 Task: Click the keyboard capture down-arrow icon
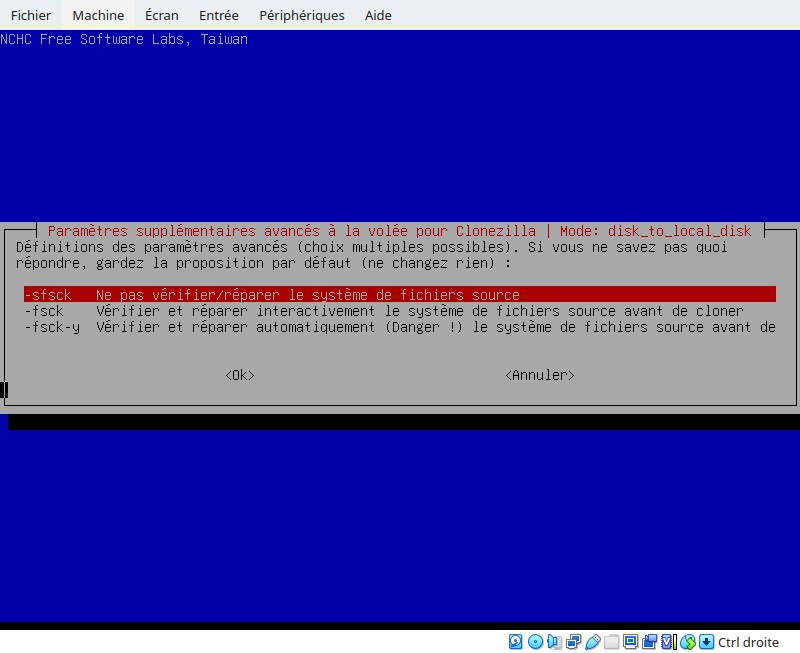(706, 641)
